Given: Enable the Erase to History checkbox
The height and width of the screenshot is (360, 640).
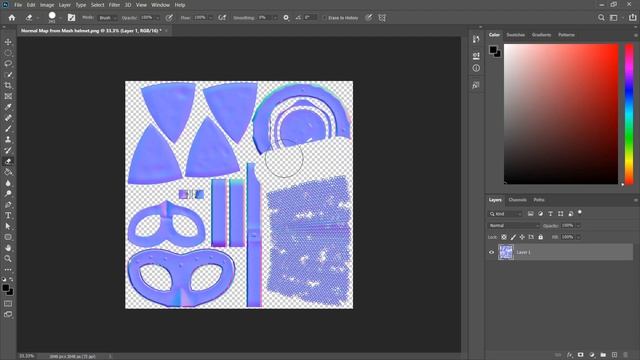Looking at the screenshot, I should click(324, 18).
